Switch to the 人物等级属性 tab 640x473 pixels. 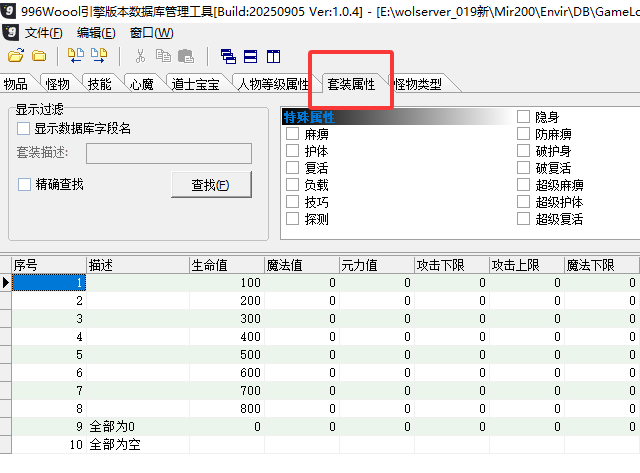(x=274, y=85)
